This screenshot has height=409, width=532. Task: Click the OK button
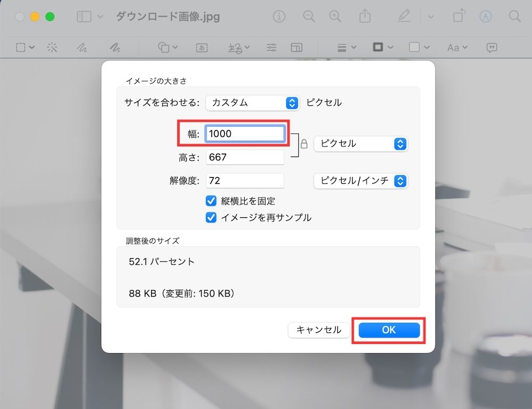click(x=389, y=330)
